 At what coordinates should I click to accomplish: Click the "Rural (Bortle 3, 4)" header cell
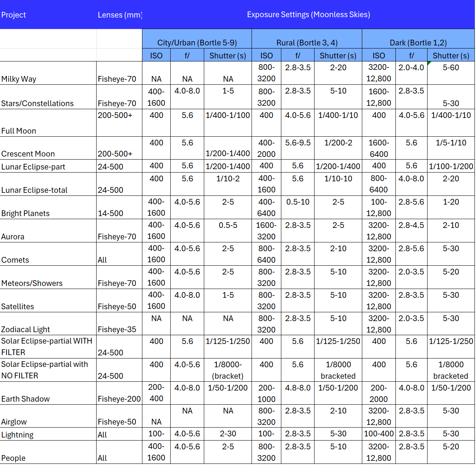tap(307, 42)
